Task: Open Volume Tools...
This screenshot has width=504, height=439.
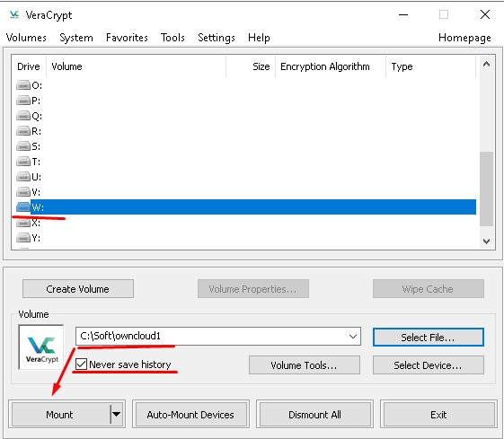Action: tap(304, 365)
